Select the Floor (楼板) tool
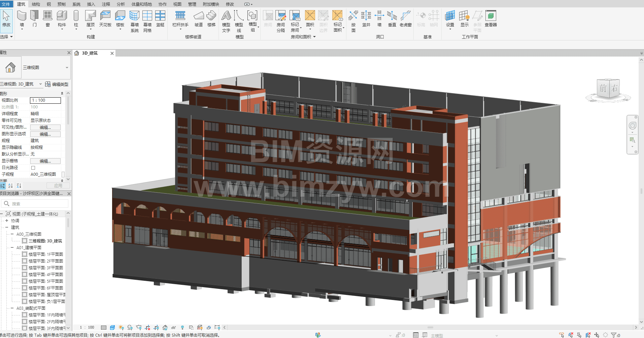The width and height of the screenshot is (644, 338). (x=120, y=19)
